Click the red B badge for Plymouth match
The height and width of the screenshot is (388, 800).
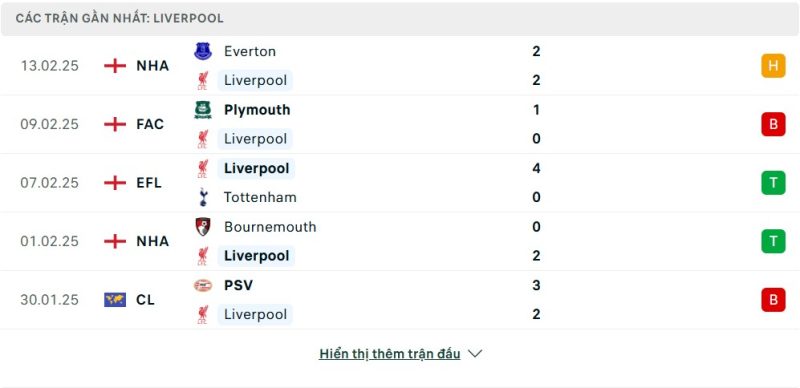[x=773, y=124]
